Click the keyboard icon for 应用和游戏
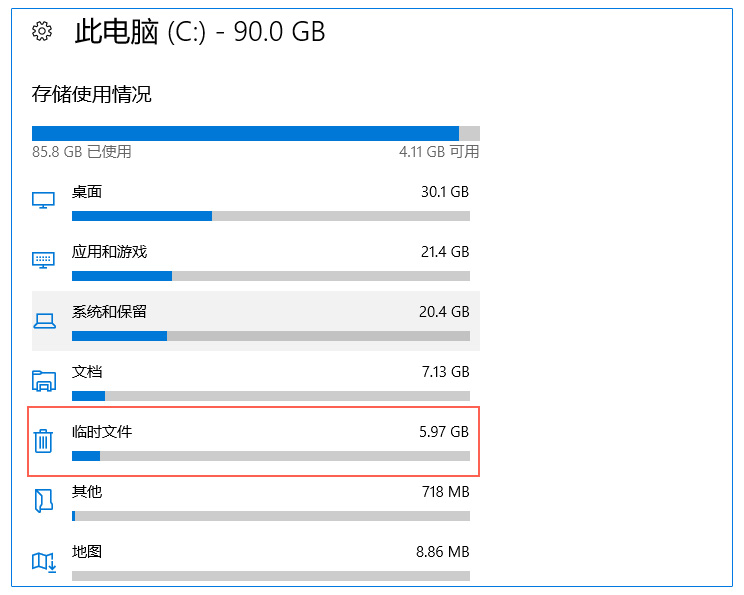The height and width of the screenshot is (595, 744). (x=43, y=260)
